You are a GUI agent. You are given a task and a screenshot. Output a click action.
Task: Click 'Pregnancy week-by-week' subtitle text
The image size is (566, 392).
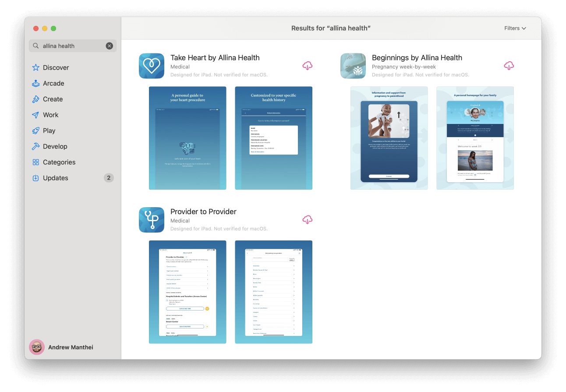pyautogui.click(x=404, y=67)
